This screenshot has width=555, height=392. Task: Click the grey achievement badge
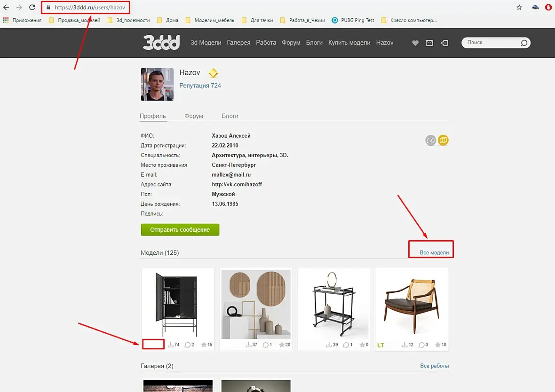click(x=430, y=141)
